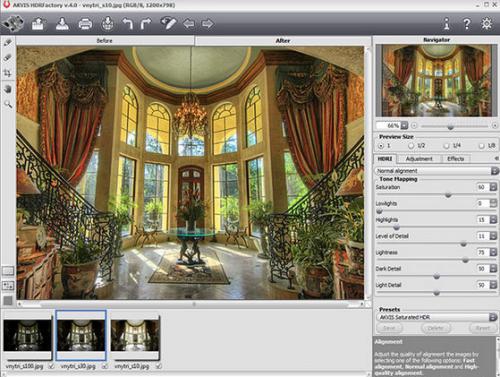
Task: Redo action with right curved arrow
Action: click(x=146, y=24)
